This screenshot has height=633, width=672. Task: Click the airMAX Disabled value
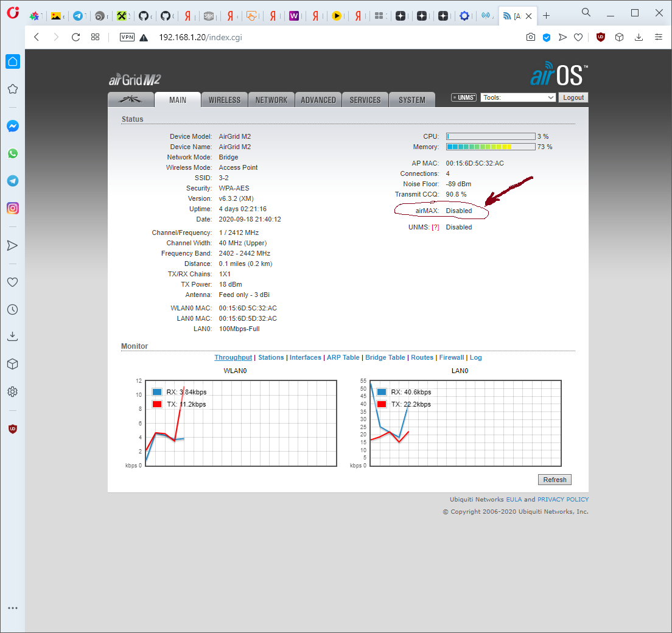tap(458, 211)
